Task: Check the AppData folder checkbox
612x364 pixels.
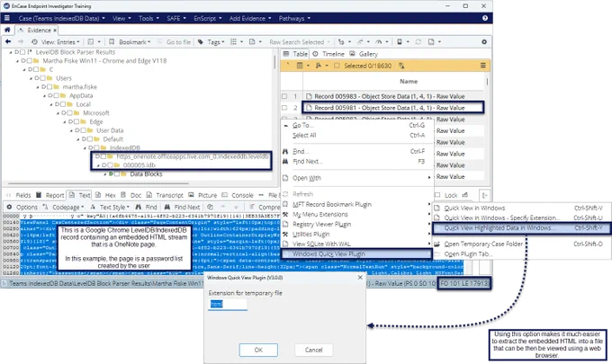Action: (56, 95)
